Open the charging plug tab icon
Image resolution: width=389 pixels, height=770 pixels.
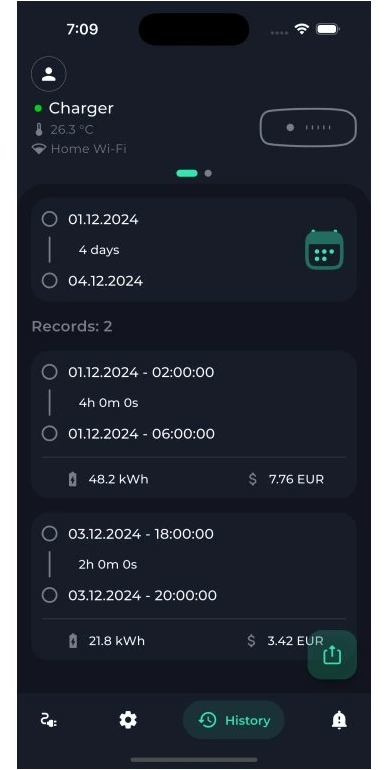48,720
